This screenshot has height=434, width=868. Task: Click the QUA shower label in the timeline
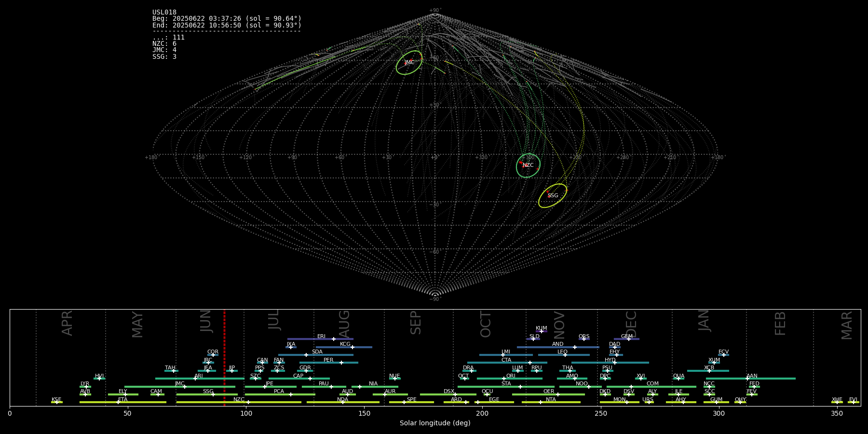[x=678, y=376]
